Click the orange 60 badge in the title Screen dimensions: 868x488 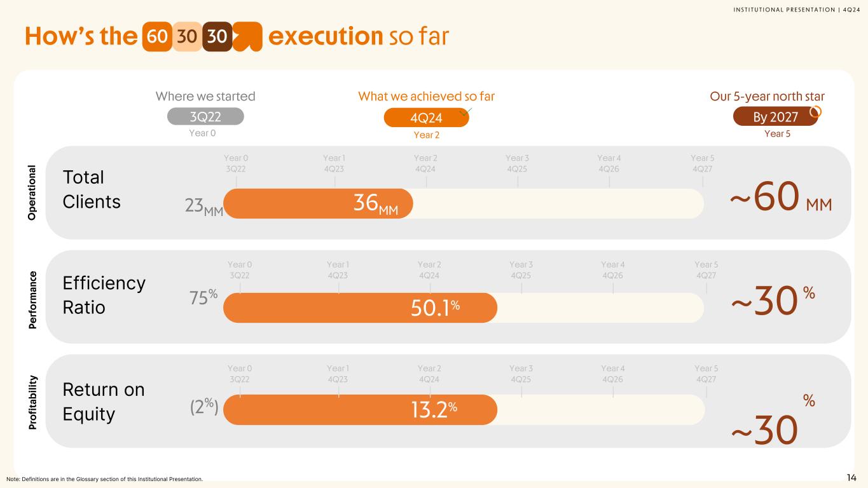point(156,37)
